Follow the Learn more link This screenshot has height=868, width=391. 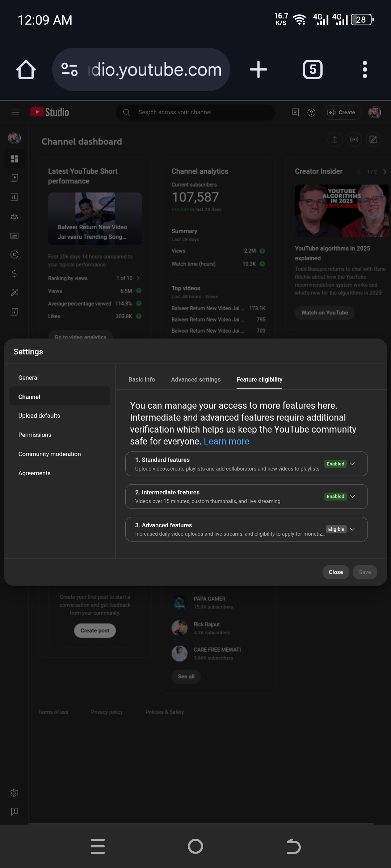(x=227, y=441)
